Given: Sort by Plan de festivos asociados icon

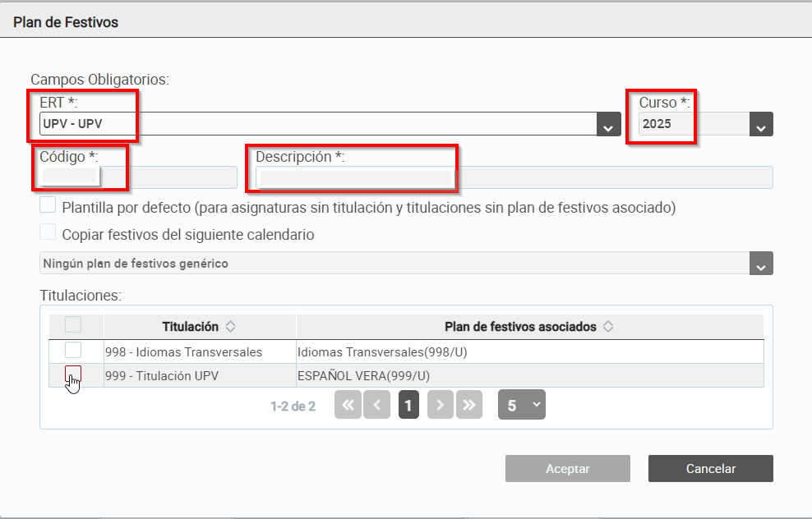Looking at the screenshot, I should (608, 327).
